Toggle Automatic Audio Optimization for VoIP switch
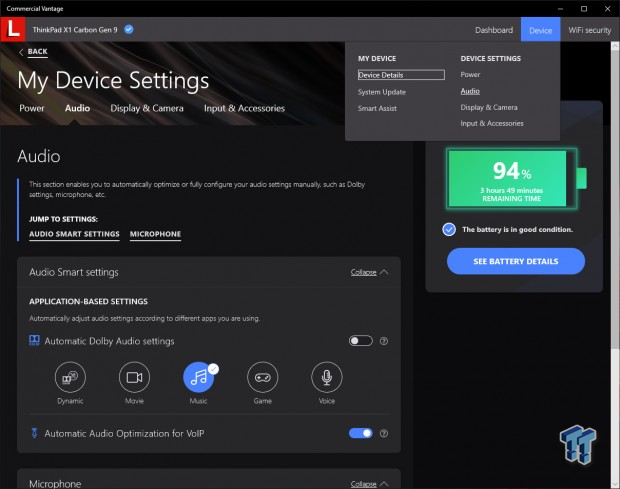This screenshot has height=489, width=620. pyautogui.click(x=361, y=433)
